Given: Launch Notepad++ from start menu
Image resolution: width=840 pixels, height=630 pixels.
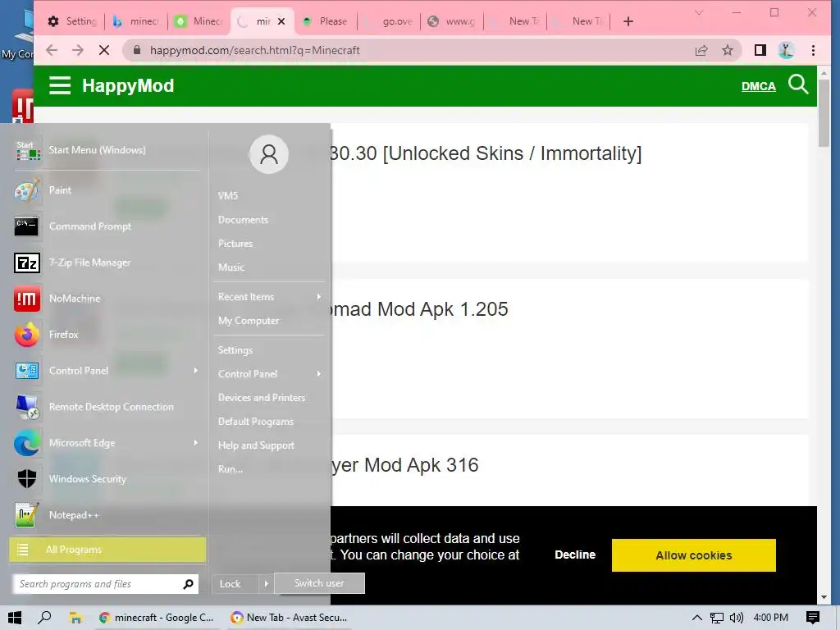Looking at the screenshot, I should (107, 515).
